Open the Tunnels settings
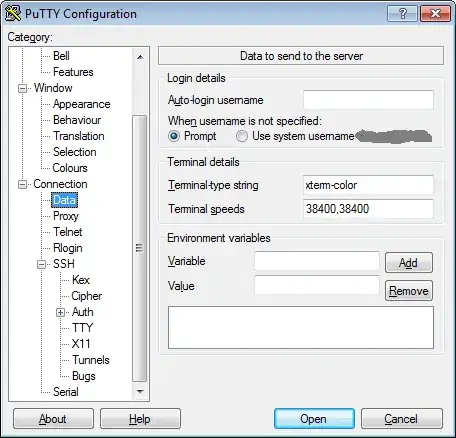 91,360
